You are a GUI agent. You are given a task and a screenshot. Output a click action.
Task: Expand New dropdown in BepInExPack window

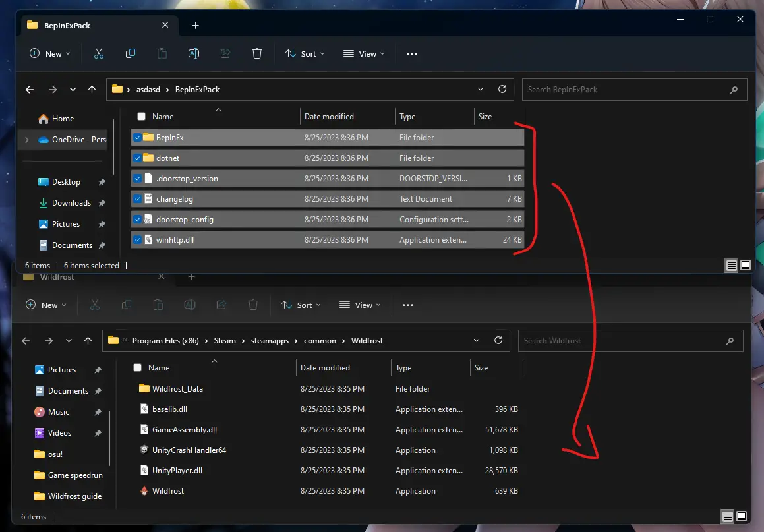[50, 53]
